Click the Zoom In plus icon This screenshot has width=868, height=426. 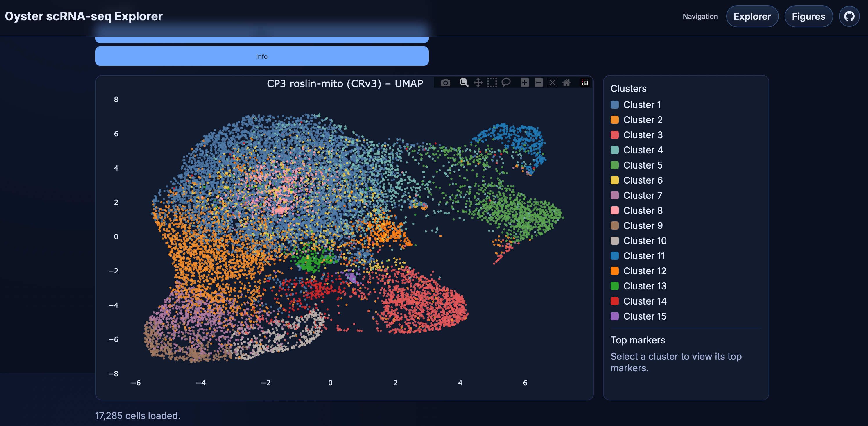click(x=524, y=83)
